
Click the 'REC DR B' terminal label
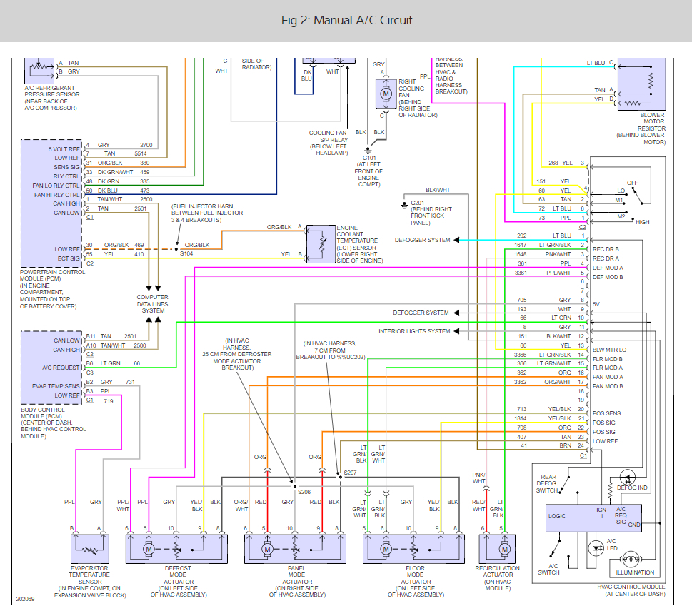606,249
